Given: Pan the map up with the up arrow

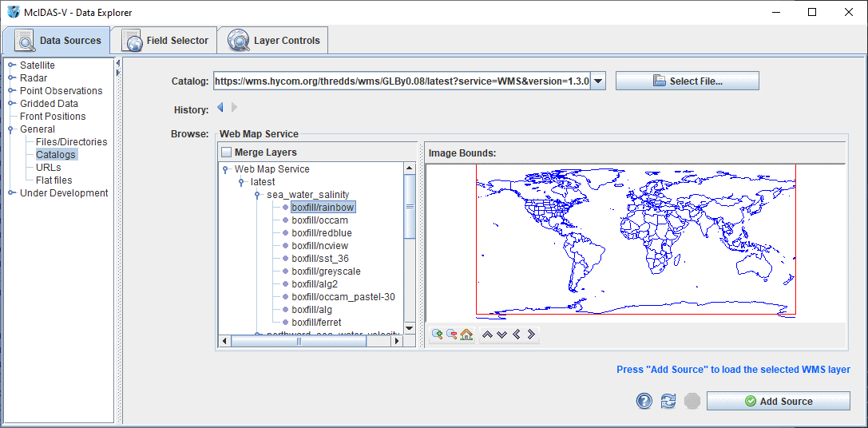Looking at the screenshot, I should coord(488,335).
